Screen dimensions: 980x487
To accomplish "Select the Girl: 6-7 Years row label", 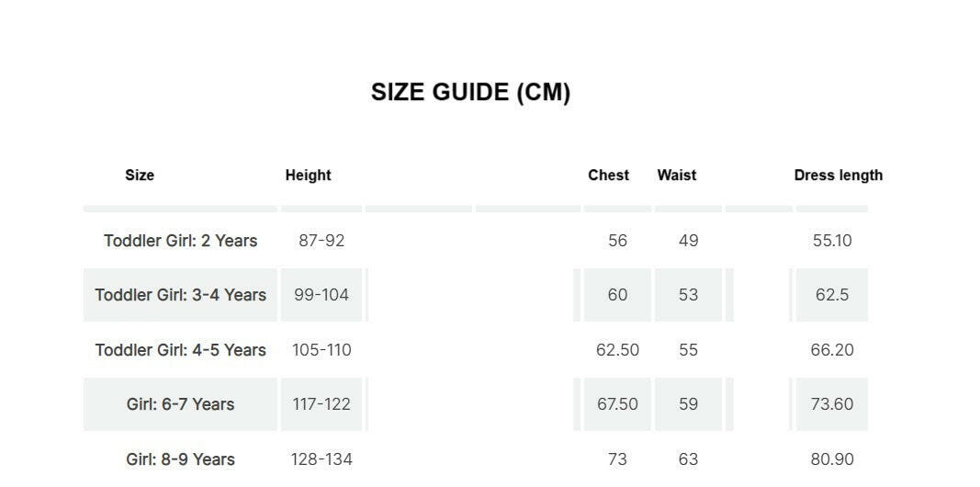I will coord(181,404).
